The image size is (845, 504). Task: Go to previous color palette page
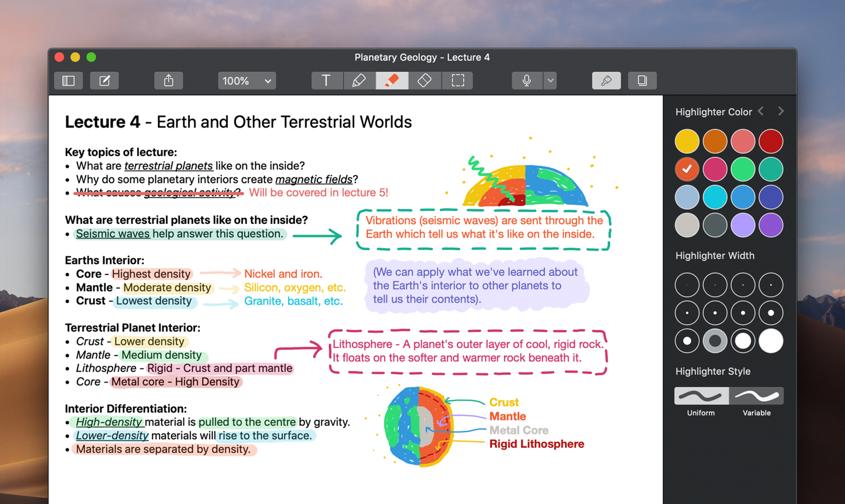[761, 111]
